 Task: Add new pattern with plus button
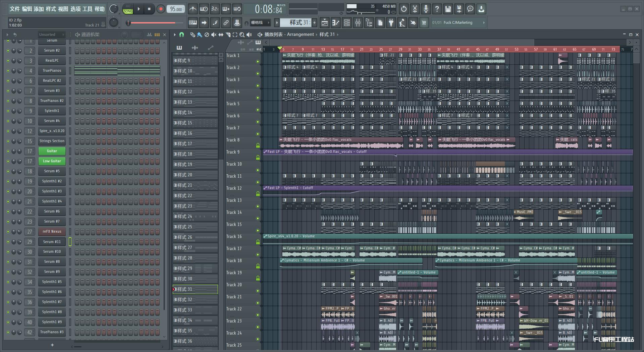point(314,22)
